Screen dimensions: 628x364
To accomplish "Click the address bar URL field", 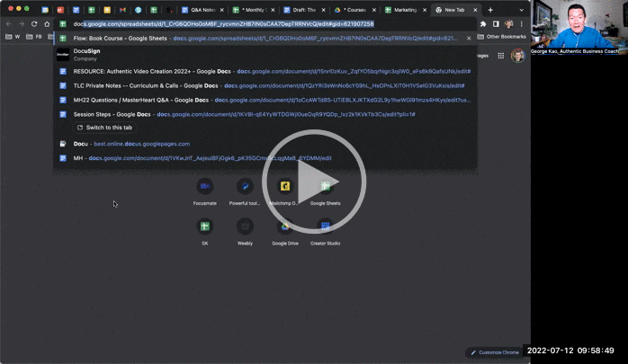I will (265, 24).
